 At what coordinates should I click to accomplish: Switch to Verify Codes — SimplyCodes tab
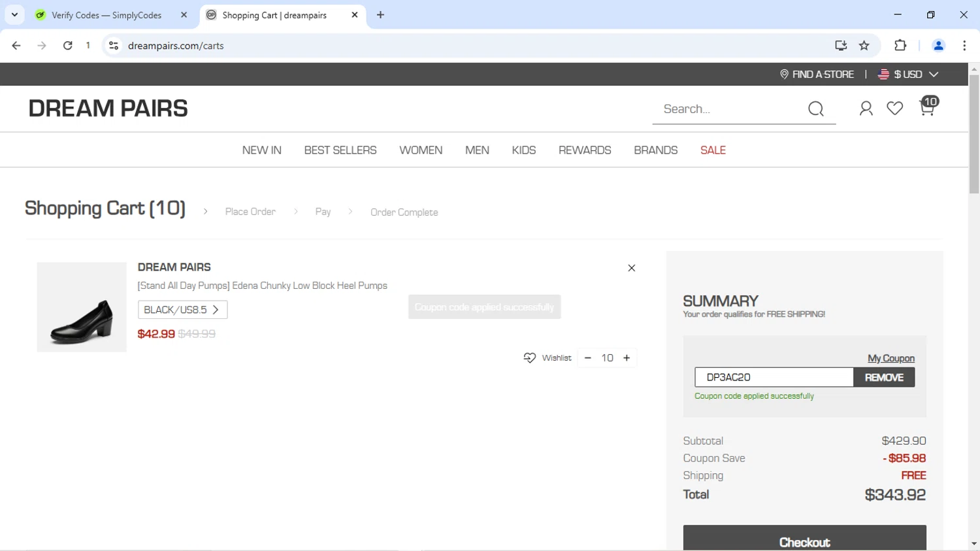[106, 15]
